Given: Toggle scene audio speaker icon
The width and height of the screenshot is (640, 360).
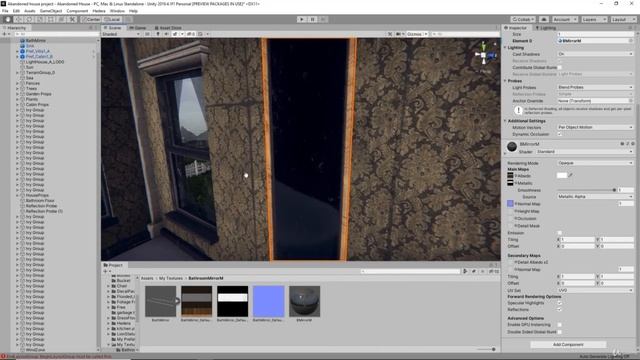Looking at the screenshot, I should pyautogui.click(x=166, y=34).
